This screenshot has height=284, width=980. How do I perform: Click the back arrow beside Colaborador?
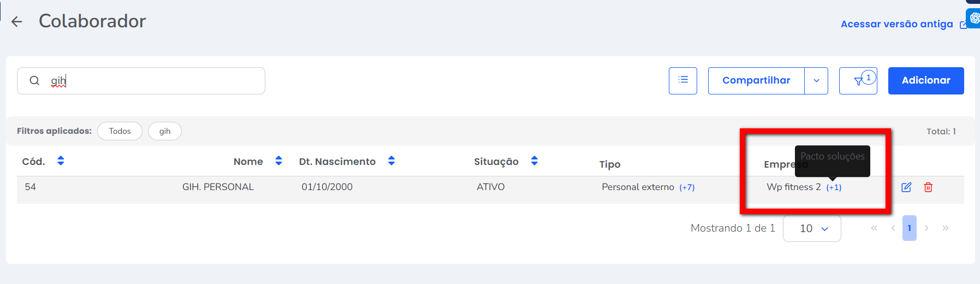coord(17,22)
